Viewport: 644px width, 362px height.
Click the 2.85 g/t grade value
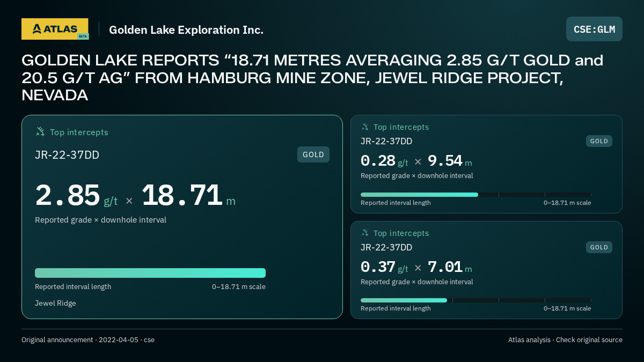(76, 196)
